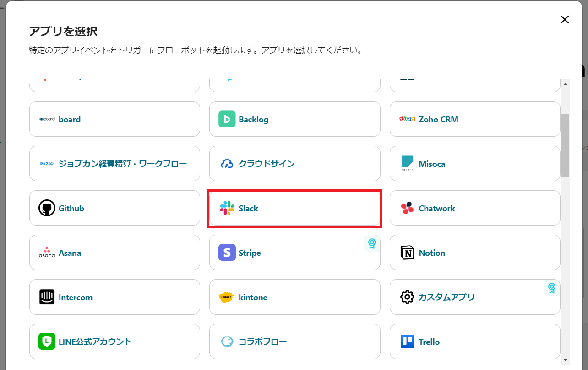Click the Misoca logo icon
The image size is (588, 370).
click(x=407, y=164)
